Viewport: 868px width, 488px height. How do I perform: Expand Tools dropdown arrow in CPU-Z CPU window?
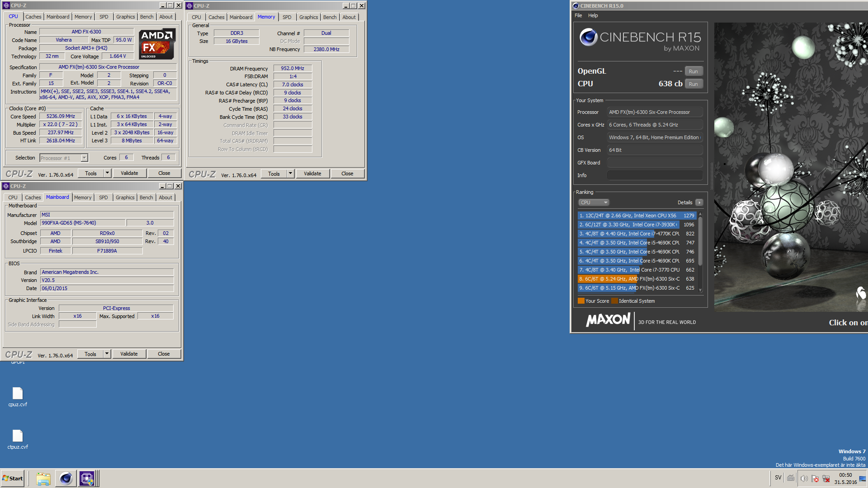[107, 173]
